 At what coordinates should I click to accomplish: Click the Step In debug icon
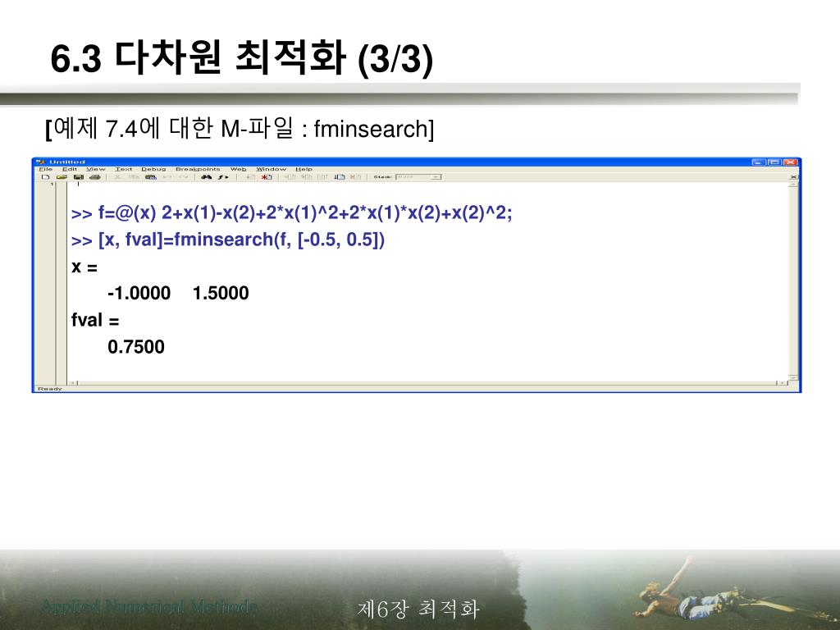pyautogui.click(x=306, y=177)
